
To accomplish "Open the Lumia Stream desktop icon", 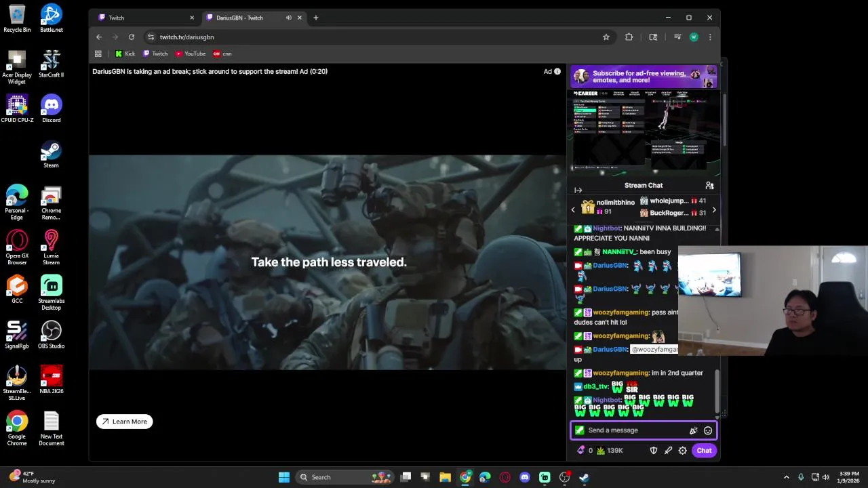I will pyautogui.click(x=52, y=247).
